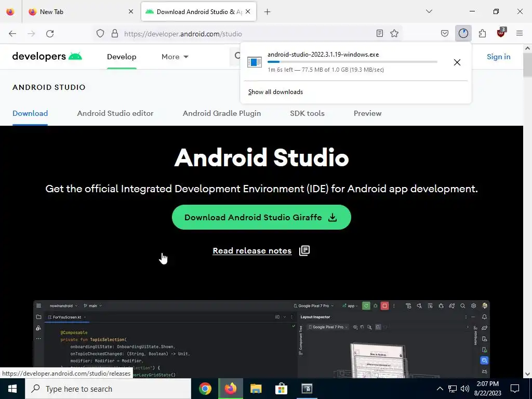Image resolution: width=532 pixels, height=399 pixels.
Task: Click the scrollbar down arrow
Action: pos(527,374)
